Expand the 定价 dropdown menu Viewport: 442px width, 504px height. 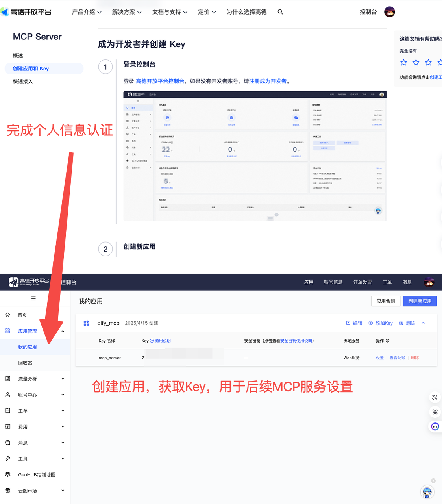click(x=207, y=12)
